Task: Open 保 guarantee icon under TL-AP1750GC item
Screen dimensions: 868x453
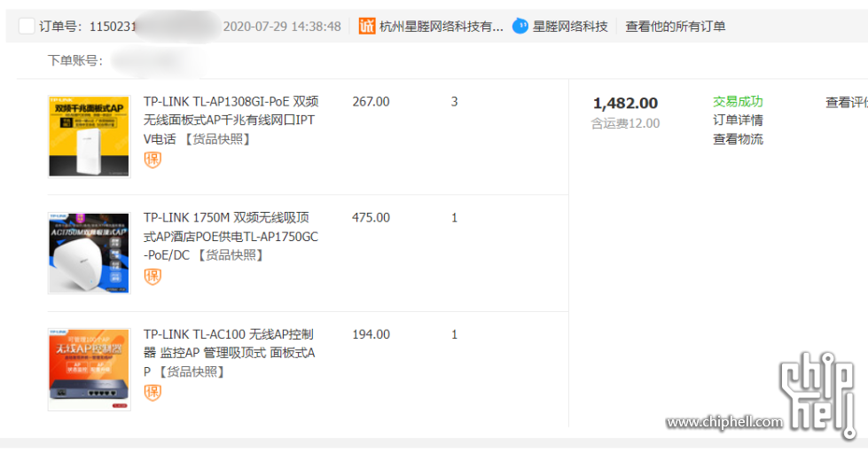Action: [x=152, y=277]
